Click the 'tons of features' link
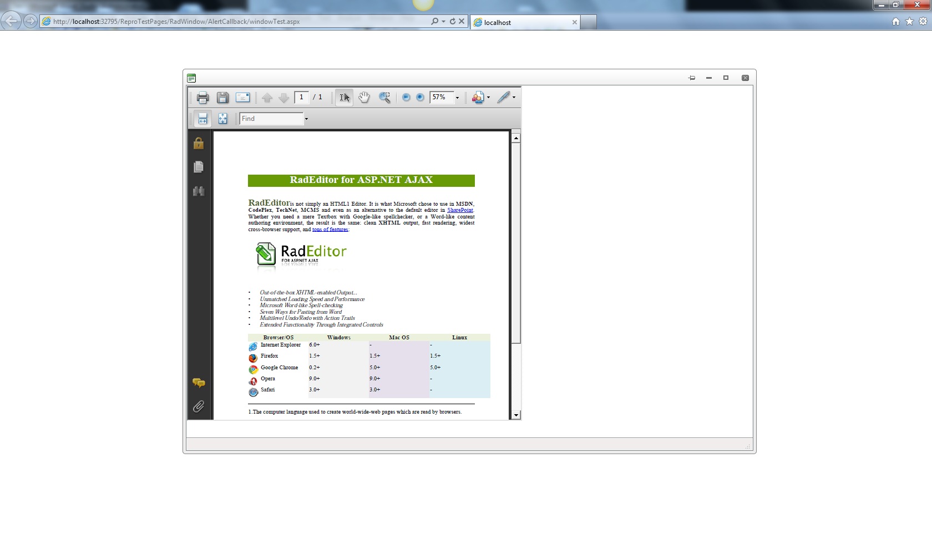This screenshot has width=932, height=560. click(330, 230)
